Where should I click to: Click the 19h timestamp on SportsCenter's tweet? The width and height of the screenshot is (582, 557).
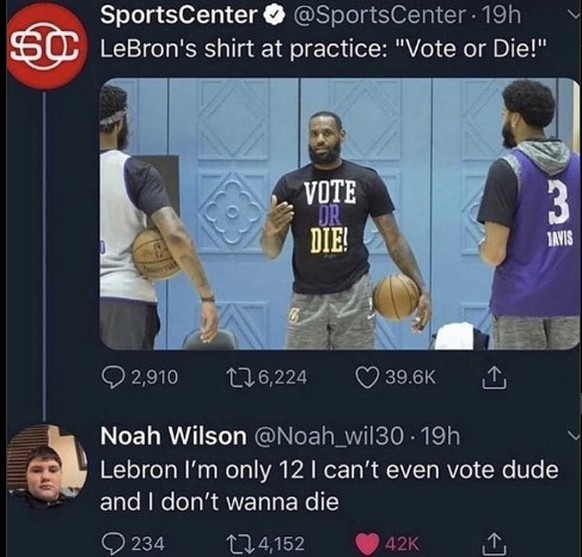click(x=497, y=15)
